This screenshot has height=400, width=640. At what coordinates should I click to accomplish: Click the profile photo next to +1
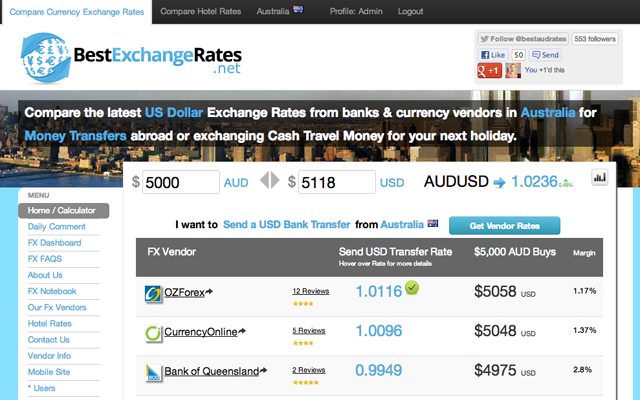pyautogui.click(x=513, y=70)
